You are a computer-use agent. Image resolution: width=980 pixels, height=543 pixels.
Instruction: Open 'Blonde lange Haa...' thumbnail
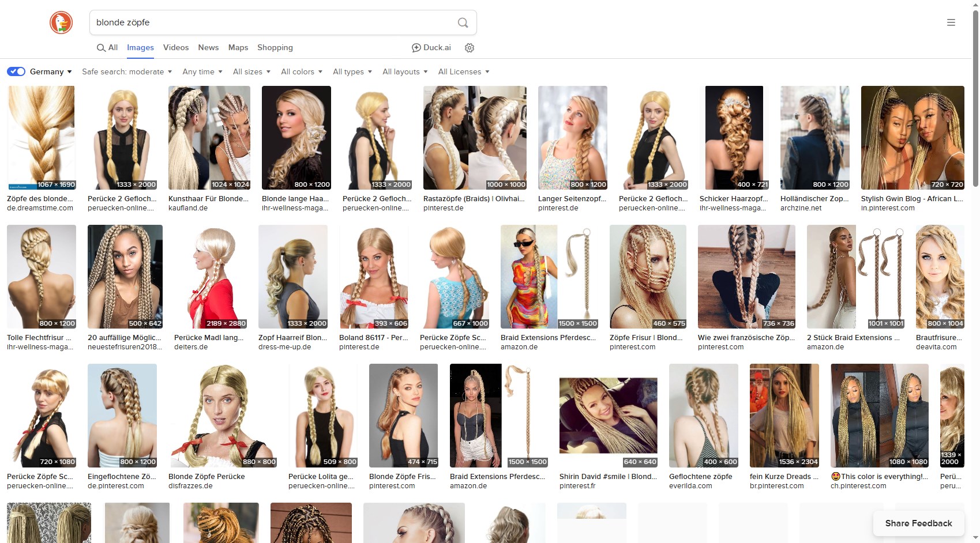[296, 138]
